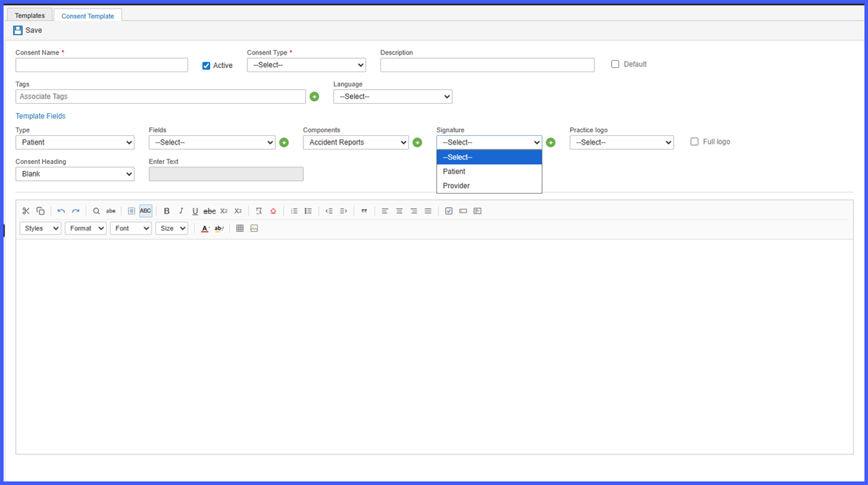Open the Styles dropdown in editor

(x=40, y=228)
